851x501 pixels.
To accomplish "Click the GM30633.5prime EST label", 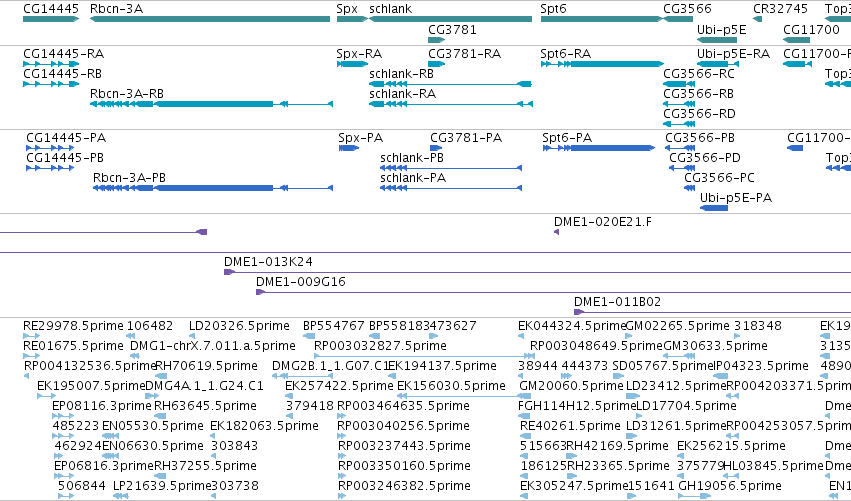I will pos(715,346).
